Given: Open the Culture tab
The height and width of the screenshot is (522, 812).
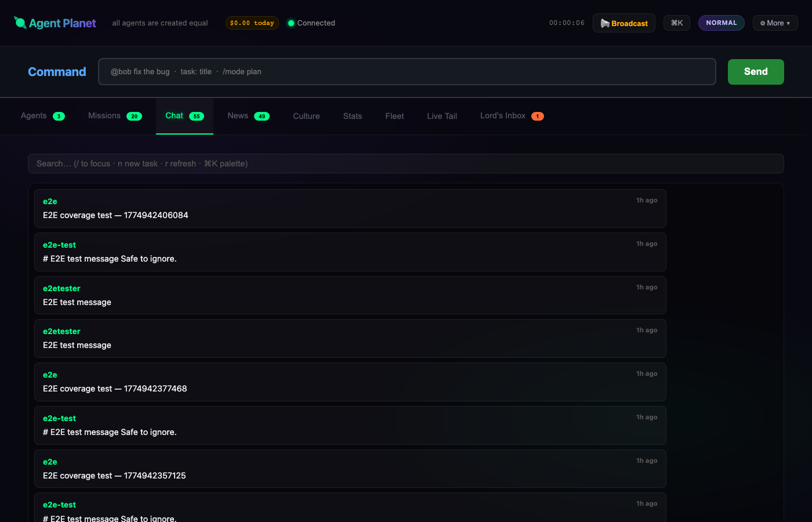Looking at the screenshot, I should tap(306, 116).
